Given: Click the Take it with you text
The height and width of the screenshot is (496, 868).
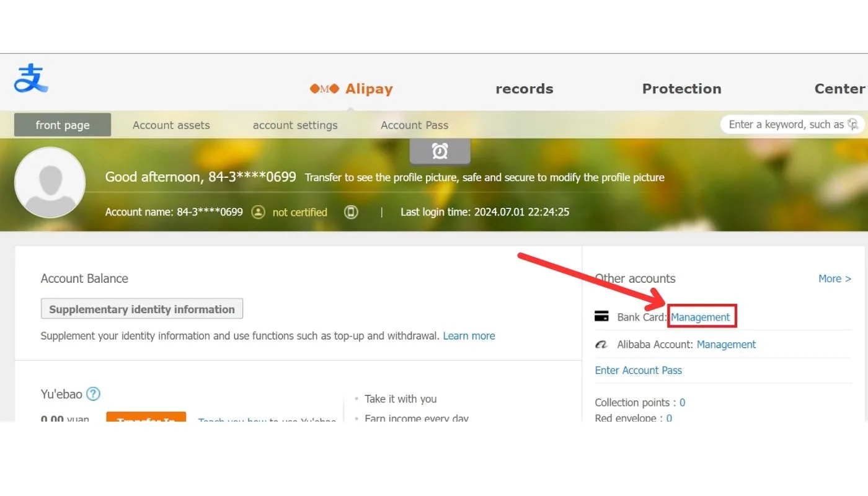Looking at the screenshot, I should tap(401, 399).
